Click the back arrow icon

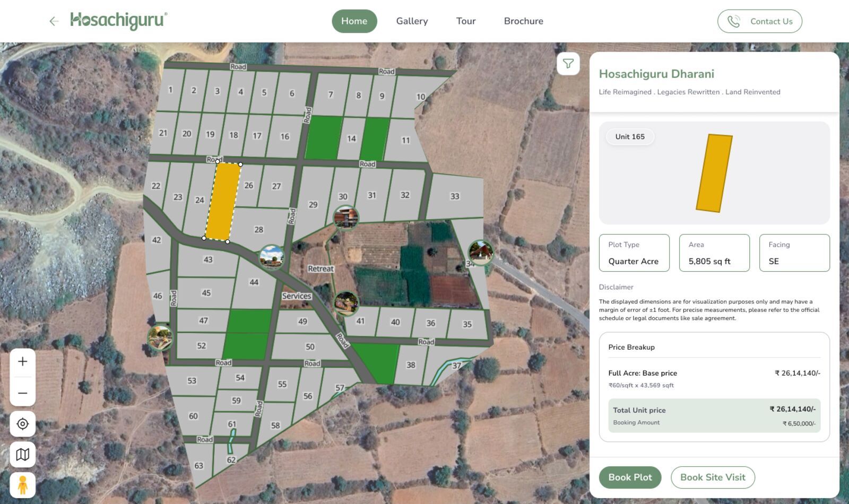tap(54, 21)
